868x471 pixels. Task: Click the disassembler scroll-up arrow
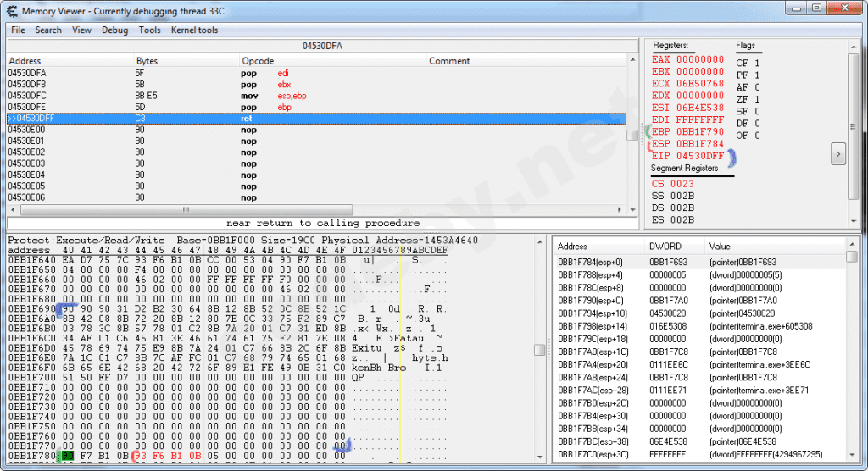click(632, 59)
